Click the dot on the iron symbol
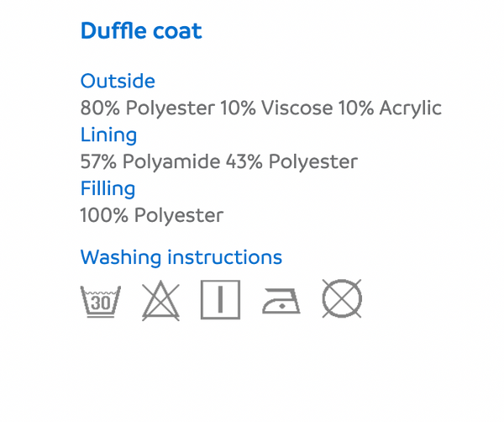 tap(282, 306)
